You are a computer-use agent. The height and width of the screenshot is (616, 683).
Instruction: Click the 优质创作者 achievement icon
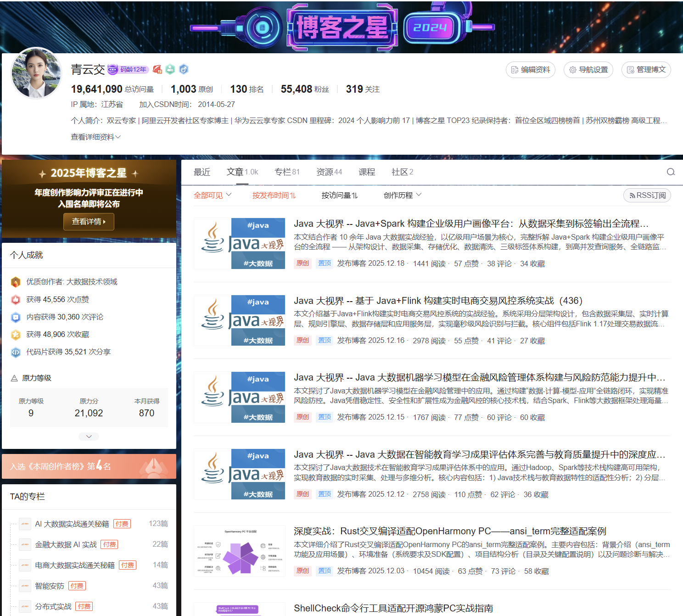(x=16, y=282)
